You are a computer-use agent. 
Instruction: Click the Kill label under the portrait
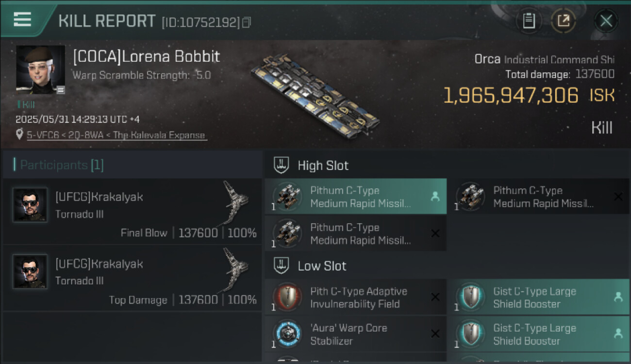[x=27, y=104]
